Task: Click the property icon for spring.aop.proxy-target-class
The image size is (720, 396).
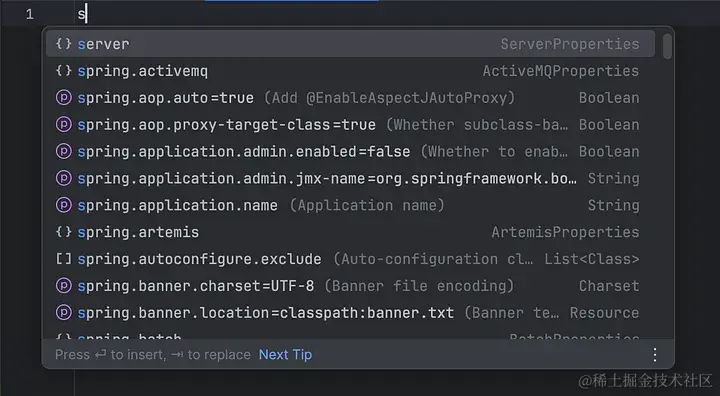Action: pyautogui.click(x=64, y=124)
